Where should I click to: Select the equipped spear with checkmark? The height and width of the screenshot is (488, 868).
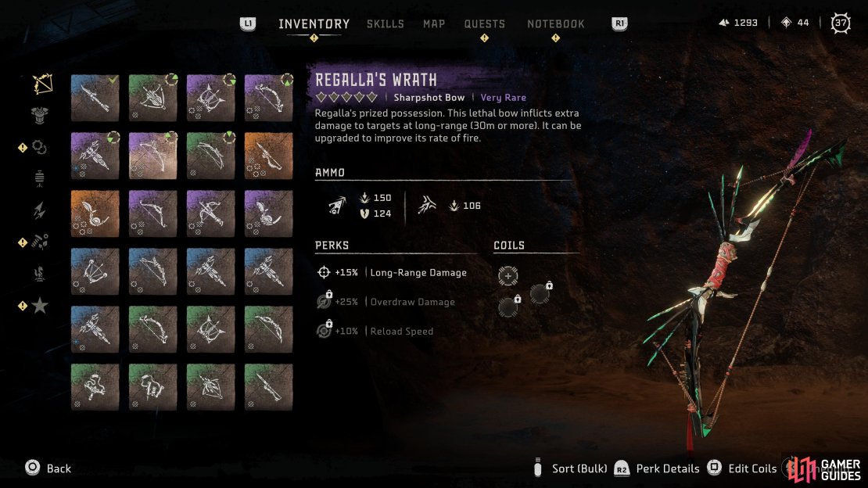(x=95, y=98)
